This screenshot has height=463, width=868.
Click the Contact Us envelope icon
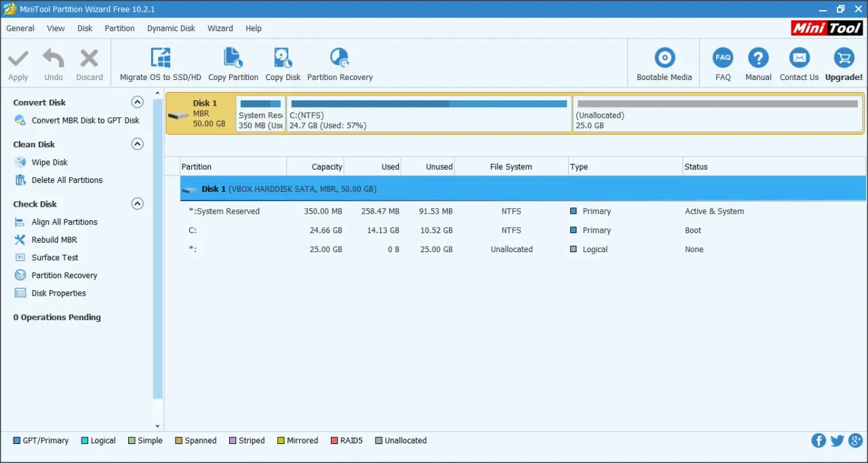click(799, 58)
